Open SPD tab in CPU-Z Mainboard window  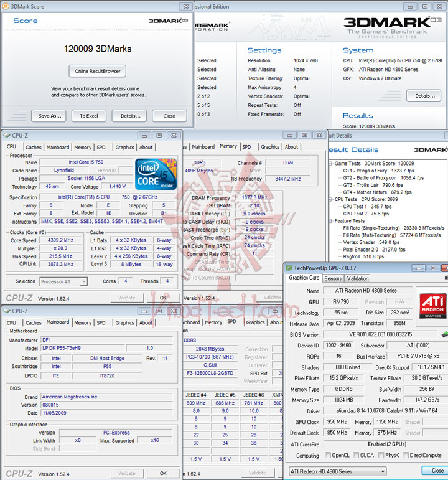[101, 323]
